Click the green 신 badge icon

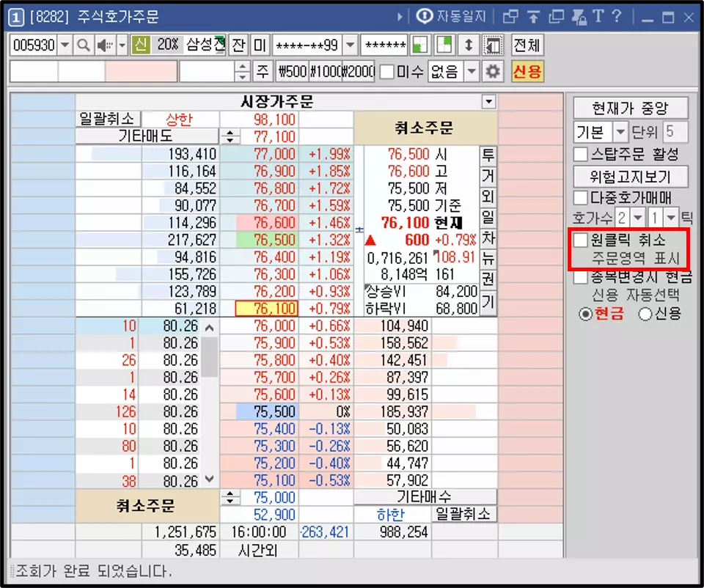click(141, 45)
